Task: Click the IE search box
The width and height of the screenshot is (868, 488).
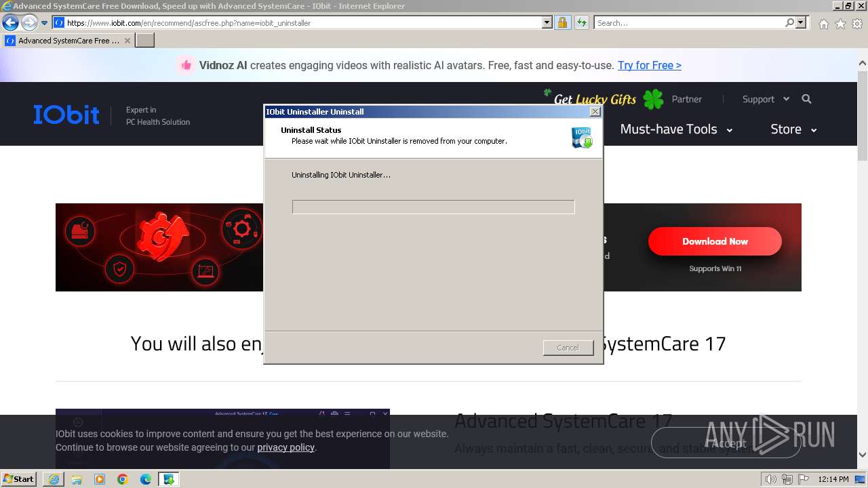Action: [688, 23]
